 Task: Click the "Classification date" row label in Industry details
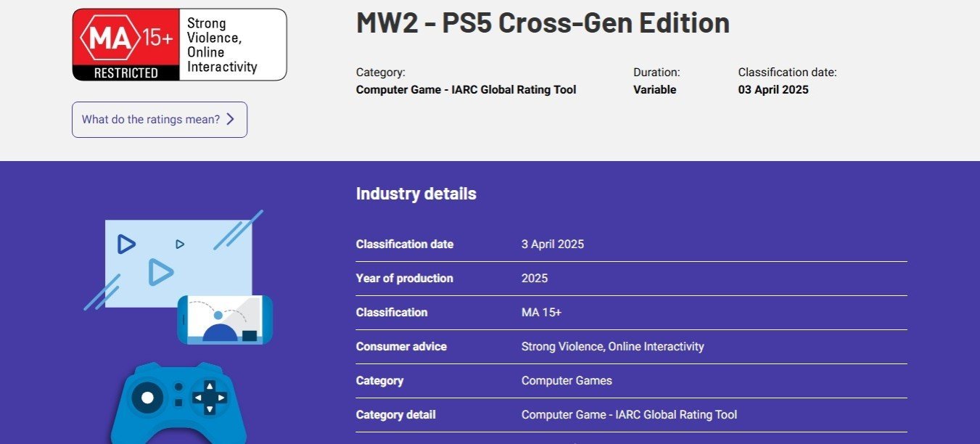[405, 244]
